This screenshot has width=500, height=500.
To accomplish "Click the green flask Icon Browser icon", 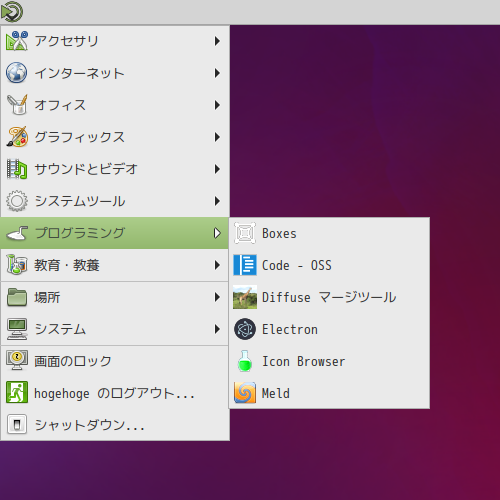I will [245, 361].
